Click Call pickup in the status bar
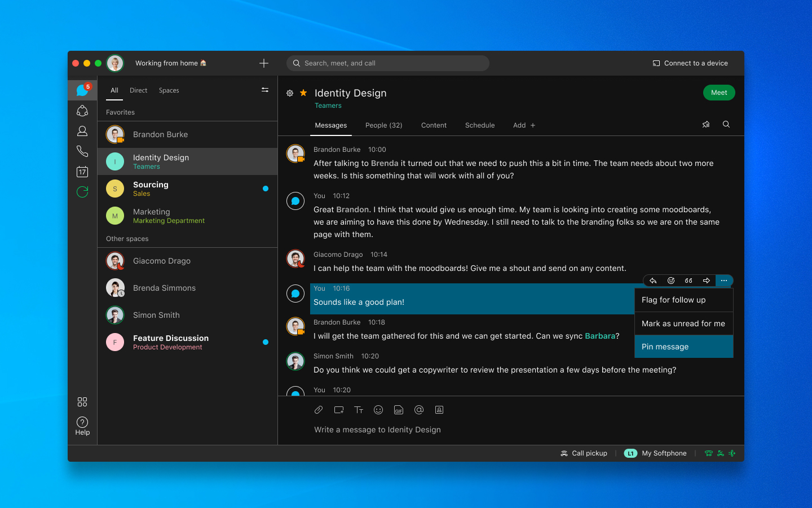This screenshot has height=508, width=812. [x=584, y=453]
